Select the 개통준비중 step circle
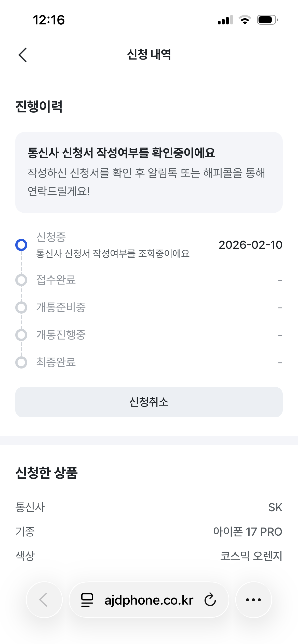The image size is (298, 644). (21, 308)
